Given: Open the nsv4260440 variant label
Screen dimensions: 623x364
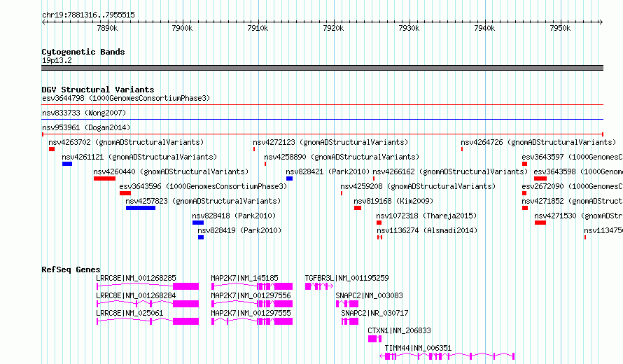Looking at the screenshot, I should [x=171, y=171].
